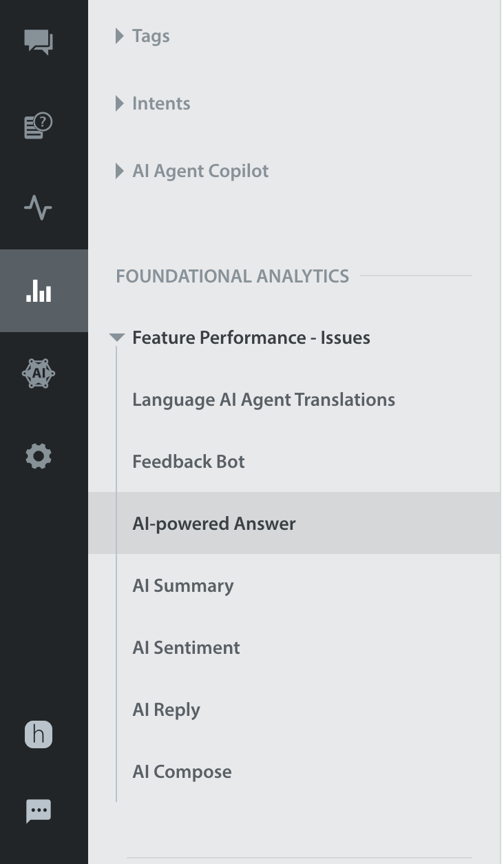
Task: Open the AI Summary report
Action: pos(183,586)
